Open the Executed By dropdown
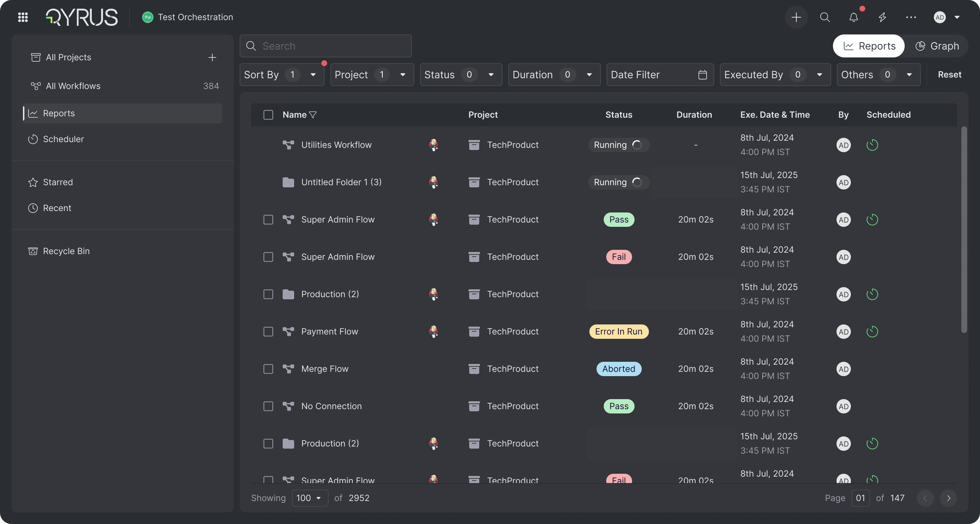The height and width of the screenshot is (524, 980). [775, 75]
